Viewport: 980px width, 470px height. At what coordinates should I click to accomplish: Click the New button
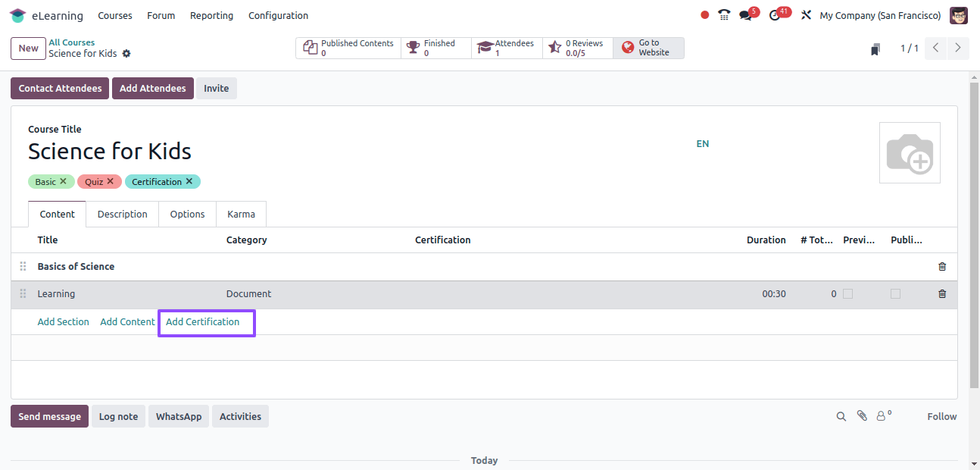coord(28,48)
